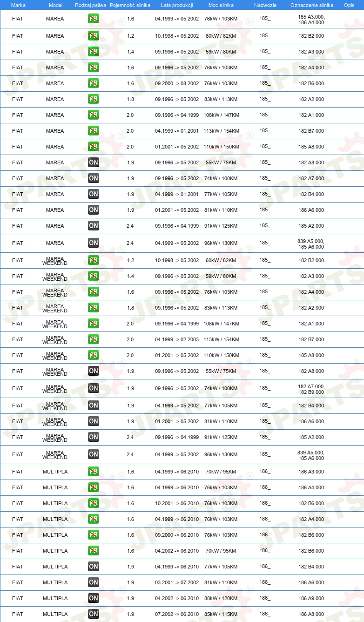This screenshot has width=364, height=622.
Task: Click PB icon in MULTIPLA 1.6 row starting 04.2002
Action: coord(94,551)
